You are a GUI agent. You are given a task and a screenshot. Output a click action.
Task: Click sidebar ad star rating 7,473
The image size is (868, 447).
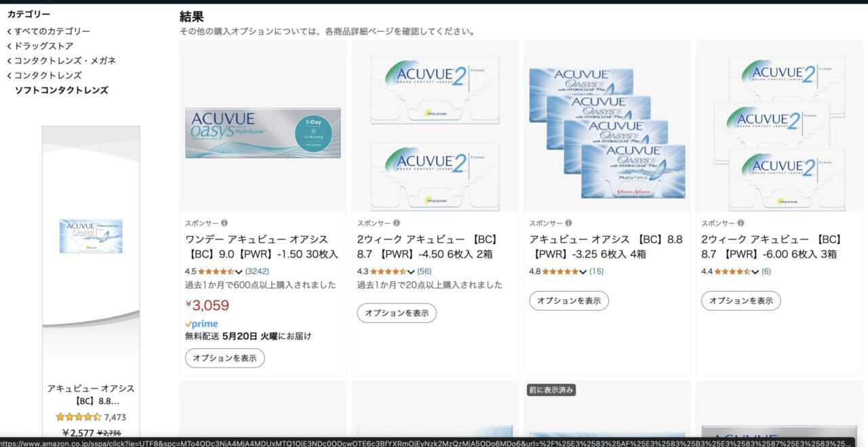[x=91, y=417]
